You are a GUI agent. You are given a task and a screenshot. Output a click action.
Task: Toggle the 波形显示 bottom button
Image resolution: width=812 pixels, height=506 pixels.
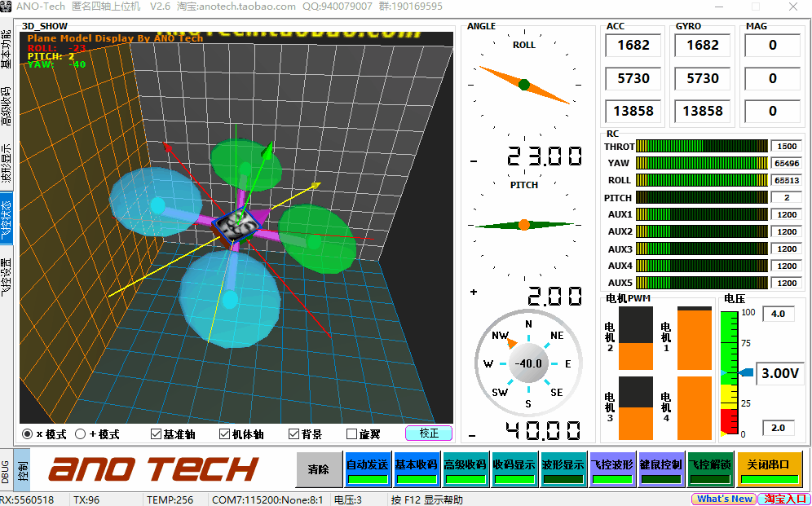pos(563,469)
